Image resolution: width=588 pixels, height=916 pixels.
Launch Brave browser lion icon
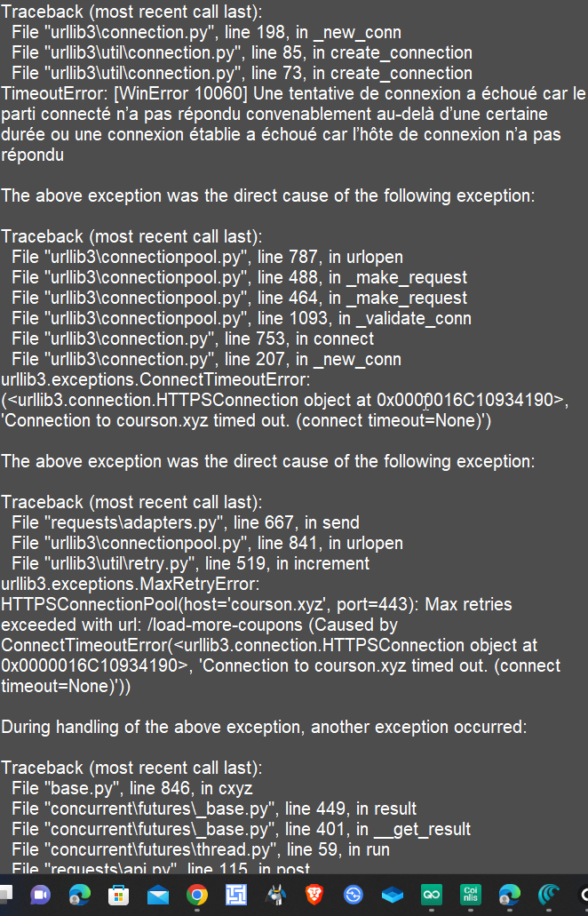tap(314, 894)
